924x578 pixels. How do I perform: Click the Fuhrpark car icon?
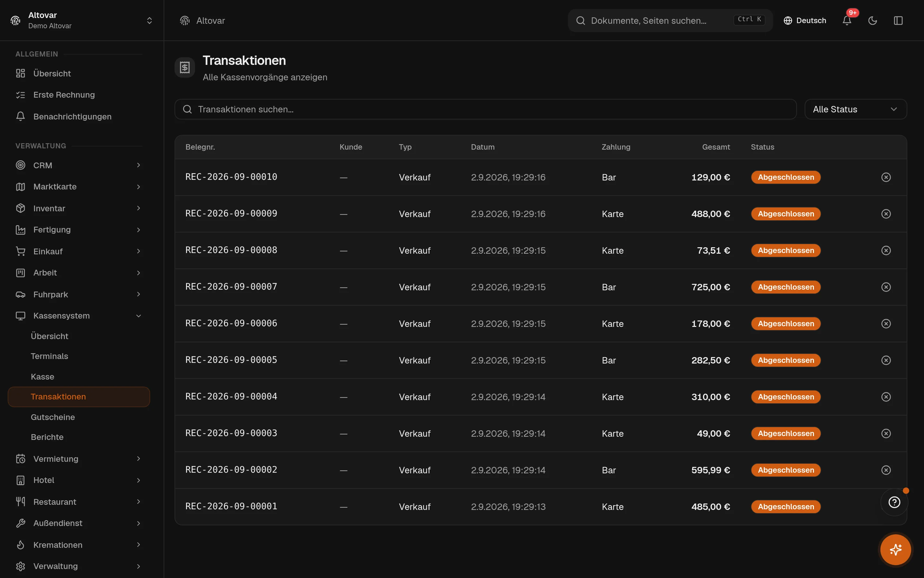click(21, 294)
